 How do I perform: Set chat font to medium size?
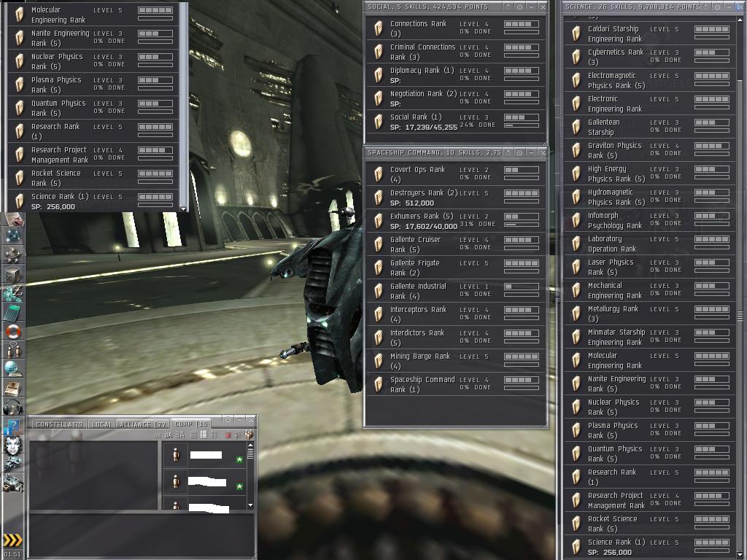169,435
